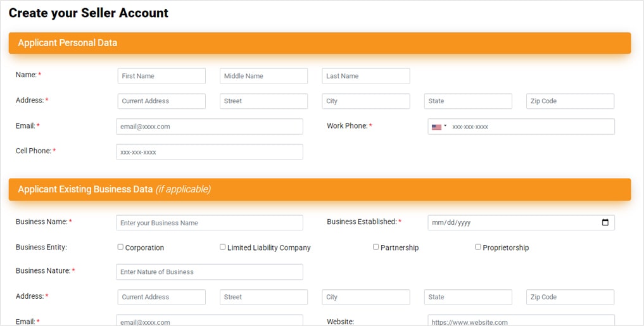Focus the City field in Personal Data section

click(365, 101)
